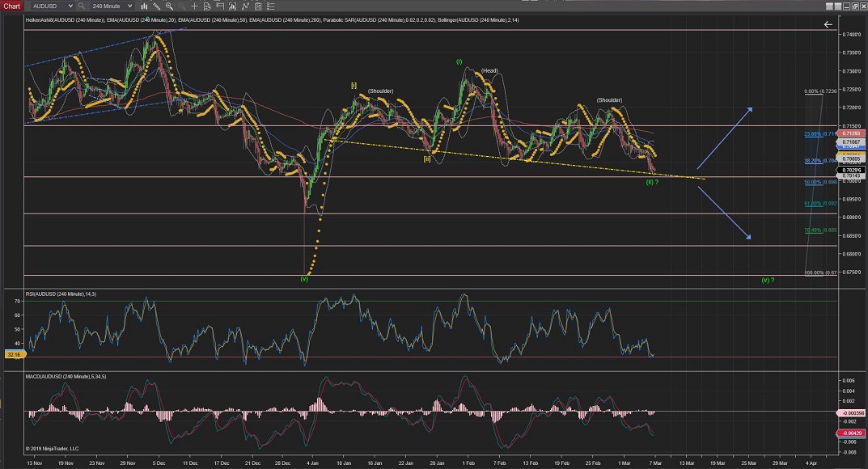Expand the 240 Minute interval dropdown
The height and width of the screenshot is (469, 868).
pos(130,6)
